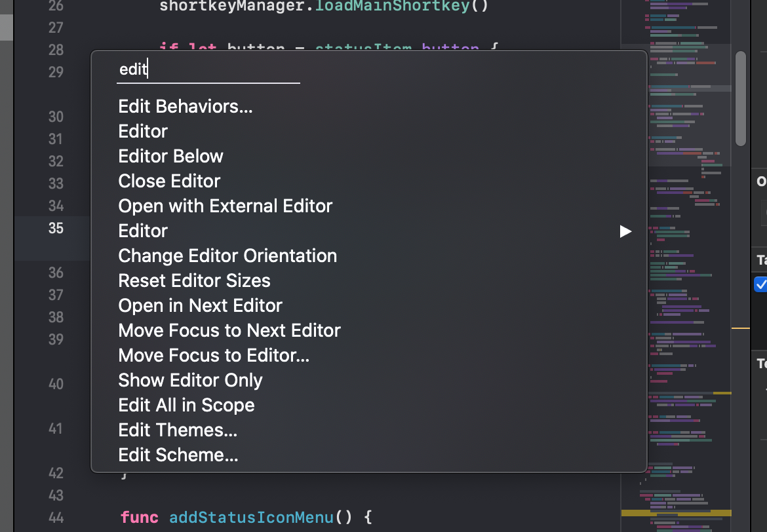Click the addStatusIconMenu function name
Screen dimensions: 767x532
251,518
